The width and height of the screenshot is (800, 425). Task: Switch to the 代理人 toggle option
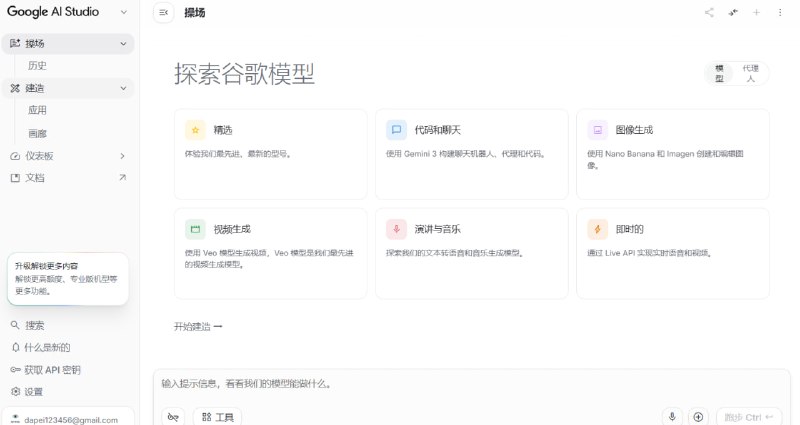751,73
